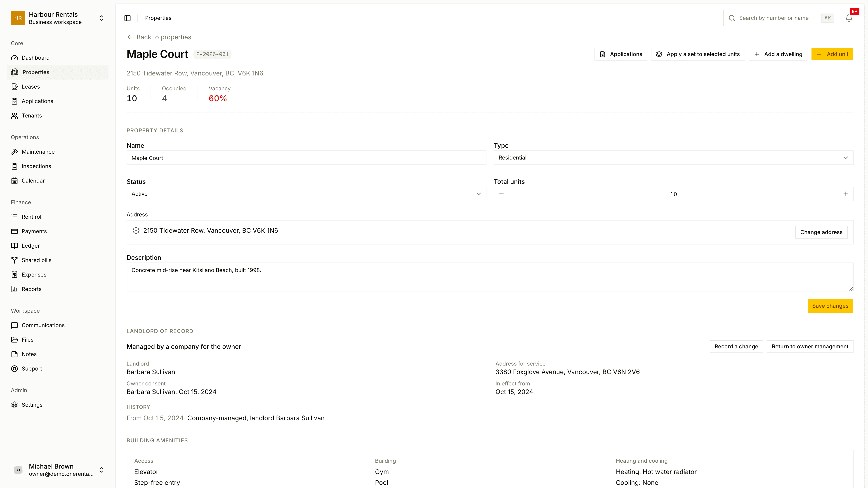Click Change address button
This screenshot has width=868, height=488.
tap(821, 232)
